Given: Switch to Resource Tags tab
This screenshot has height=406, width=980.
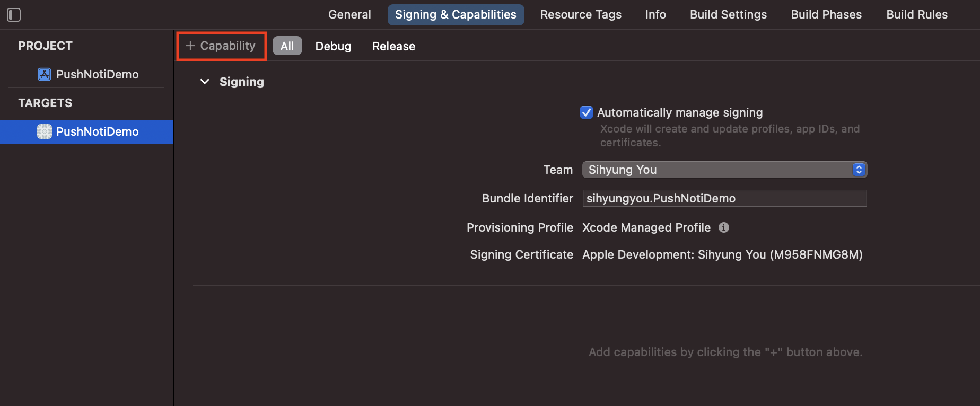Looking at the screenshot, I should (581, 15).
